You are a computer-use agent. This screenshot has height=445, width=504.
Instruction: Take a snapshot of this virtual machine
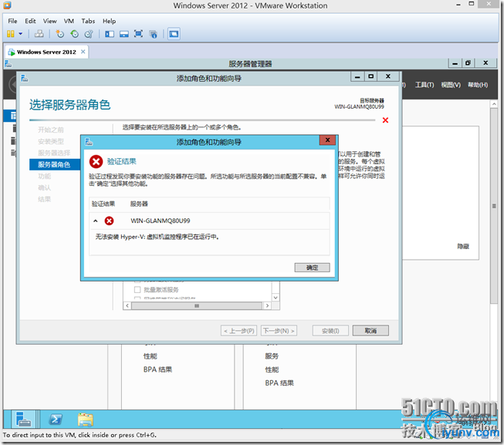pos(59,34)
